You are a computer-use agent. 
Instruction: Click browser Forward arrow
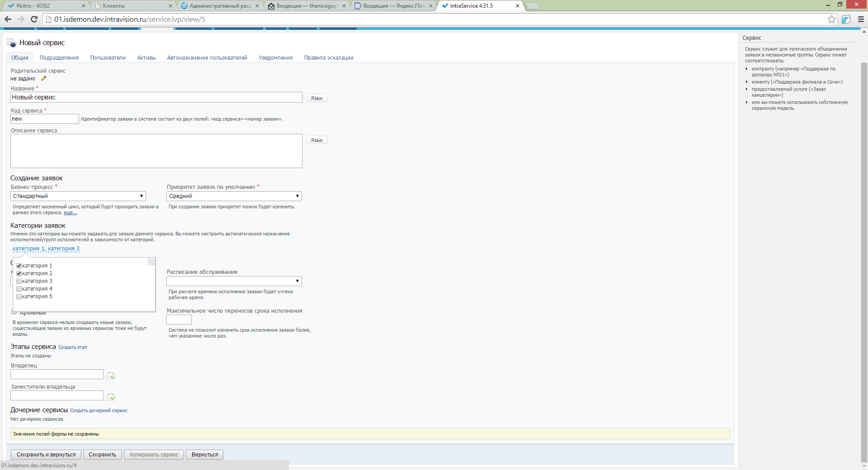click(x=21, y=19)
